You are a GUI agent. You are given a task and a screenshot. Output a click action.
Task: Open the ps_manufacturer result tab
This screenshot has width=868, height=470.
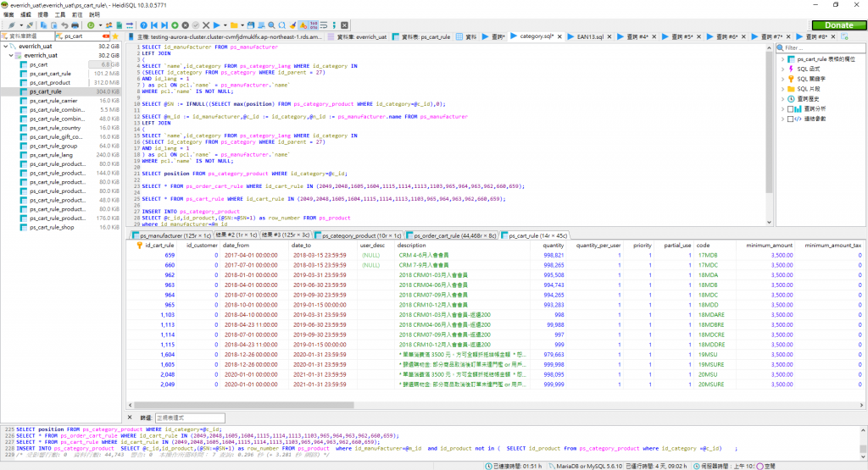(x=171, y=235)
